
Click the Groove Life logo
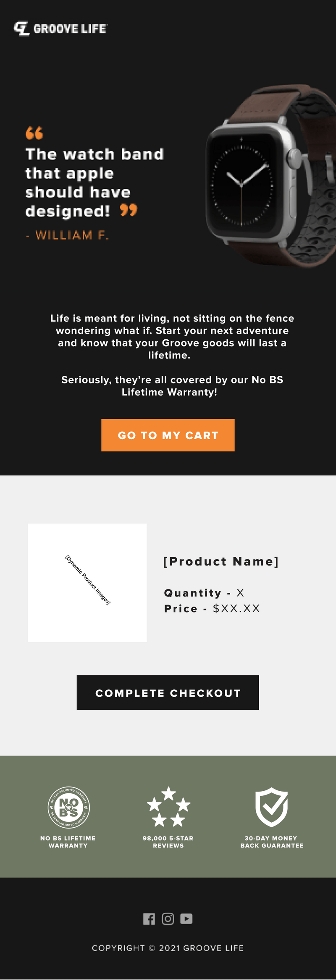61,29
